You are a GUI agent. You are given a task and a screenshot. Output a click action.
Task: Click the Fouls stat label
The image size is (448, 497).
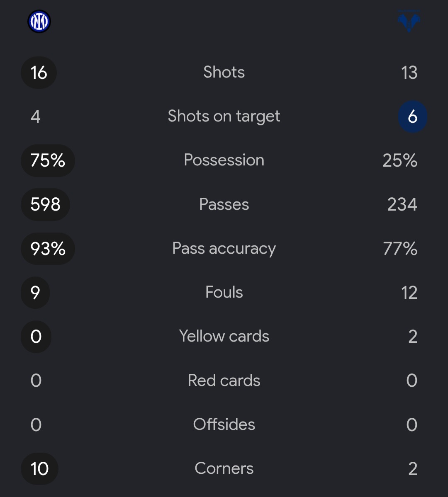point(224,292)
